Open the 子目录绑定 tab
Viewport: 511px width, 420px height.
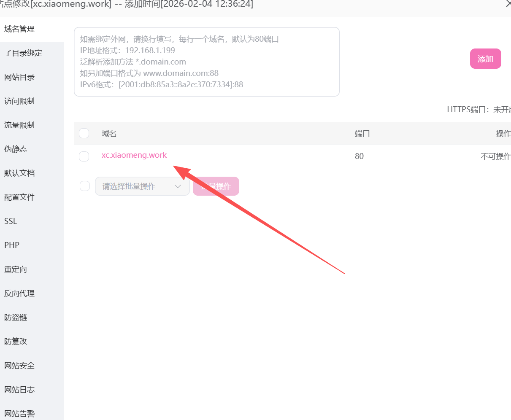23,53
